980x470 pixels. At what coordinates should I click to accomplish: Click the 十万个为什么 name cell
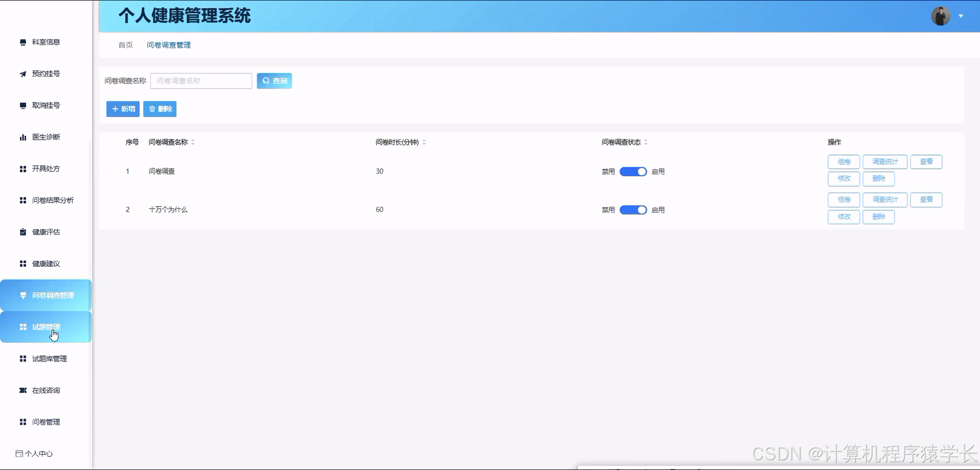point(168,210)
